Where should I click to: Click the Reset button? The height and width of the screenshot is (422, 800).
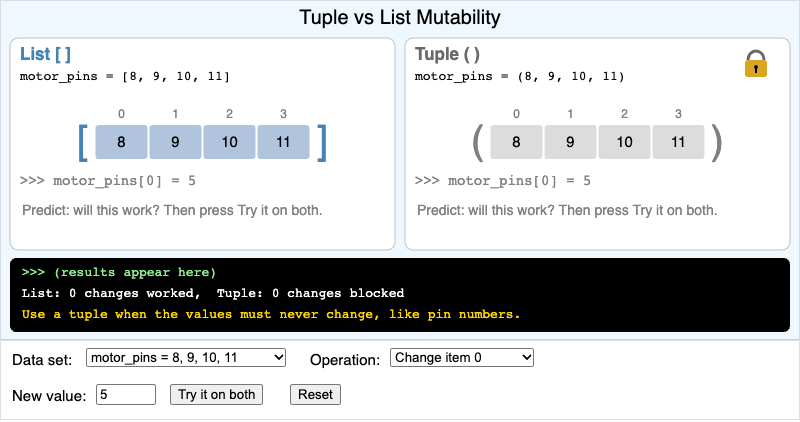pyautogui.click(x=315, y=394)
